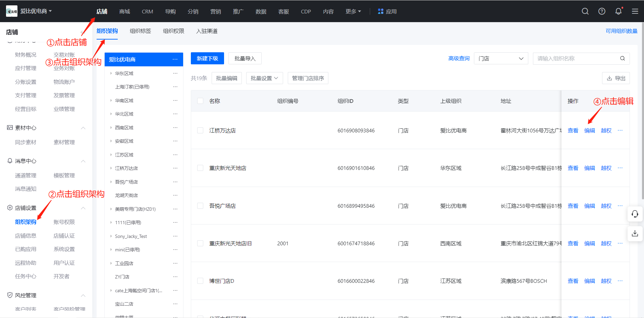Screen dimensions: 644x318
Task: Open the more options for 西南区域 tree node
Action: pyautogui.click(x=175, y=128)
